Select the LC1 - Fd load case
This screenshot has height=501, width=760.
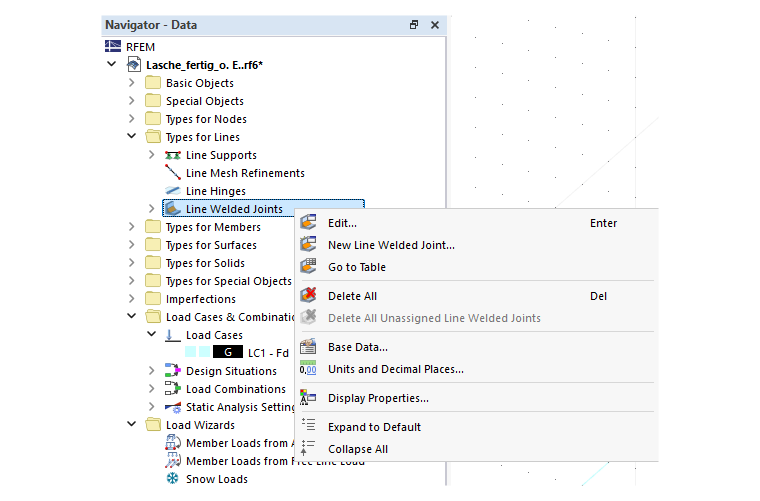coord(268,353)
